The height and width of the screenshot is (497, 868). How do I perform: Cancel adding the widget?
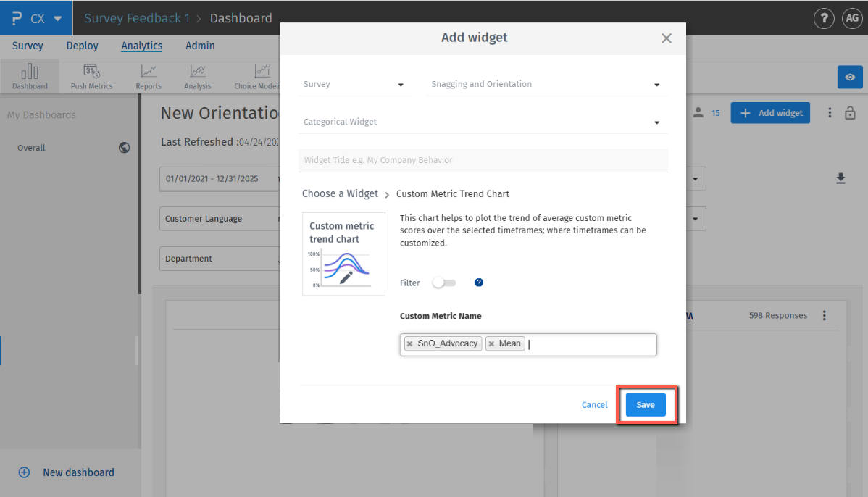tap(594, 405)
